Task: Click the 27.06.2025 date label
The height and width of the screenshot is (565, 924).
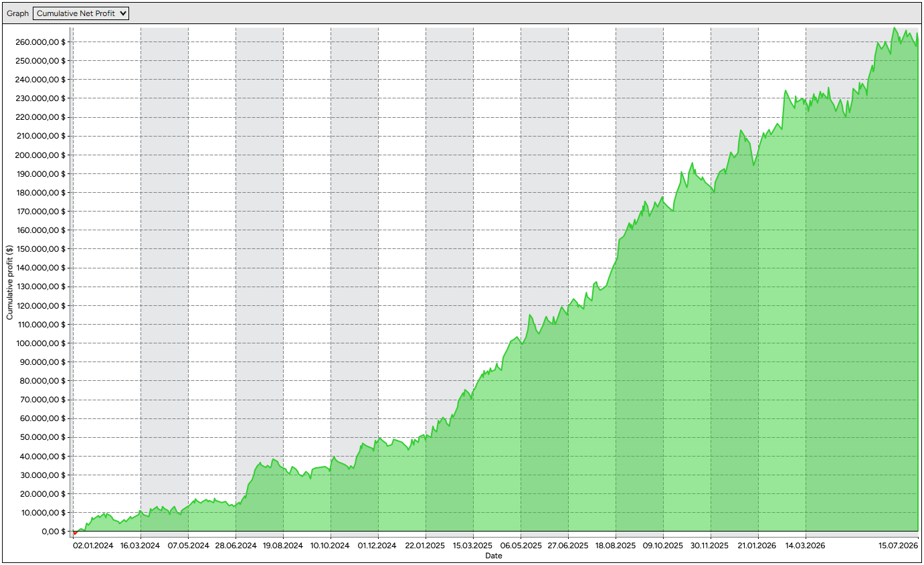Action: [568, 546]
